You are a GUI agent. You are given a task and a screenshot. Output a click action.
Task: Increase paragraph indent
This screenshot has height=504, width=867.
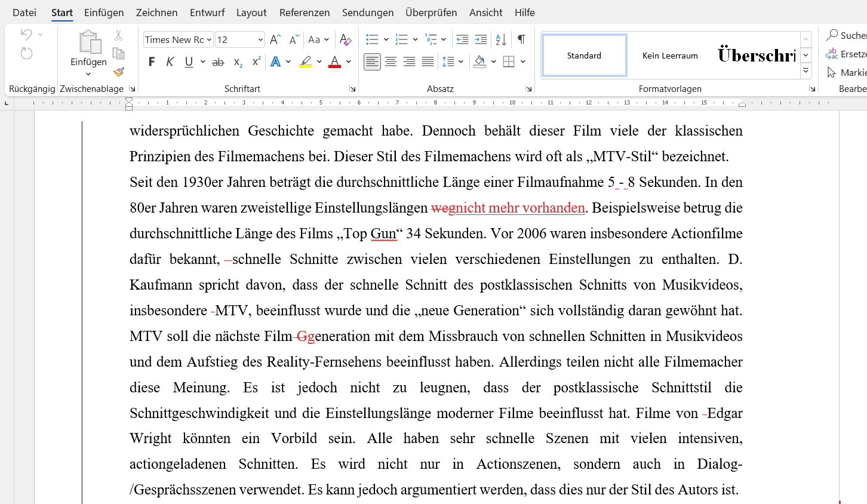tap(481, 40)
